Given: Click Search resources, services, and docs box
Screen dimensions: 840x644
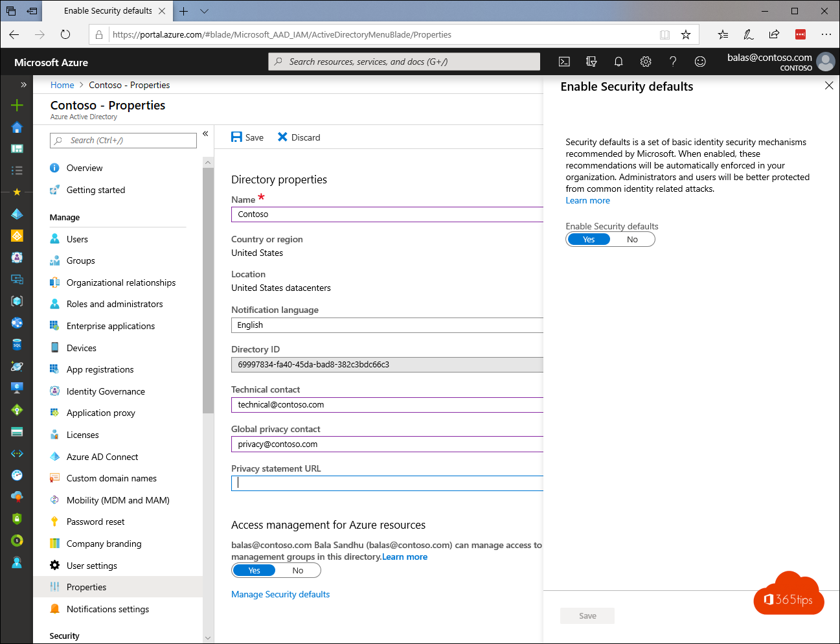Looking at the screenshot, I should click(404, 62).
